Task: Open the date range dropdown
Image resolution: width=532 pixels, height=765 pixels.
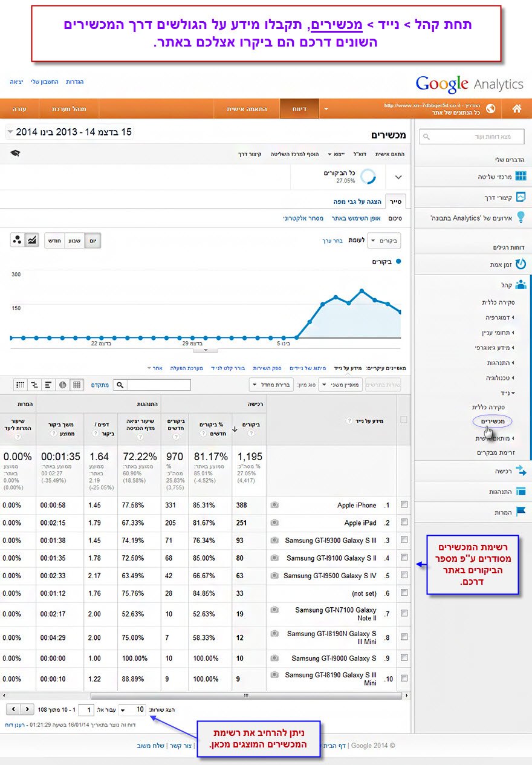Action: click(x=69, y=132)
